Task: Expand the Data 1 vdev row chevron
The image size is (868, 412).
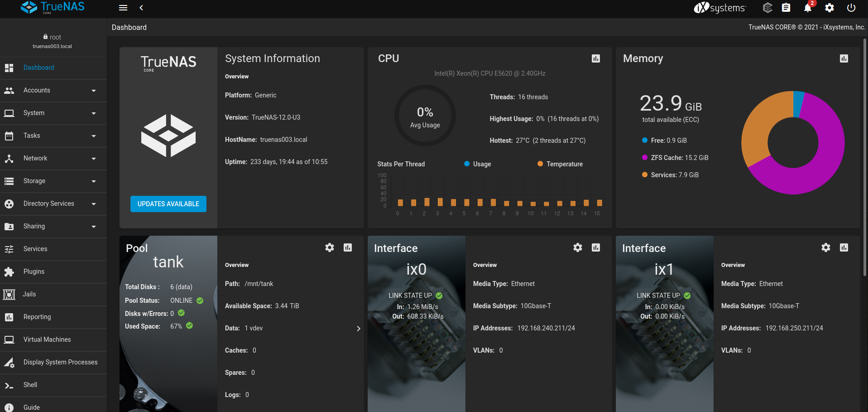Action: pos(359,329)
